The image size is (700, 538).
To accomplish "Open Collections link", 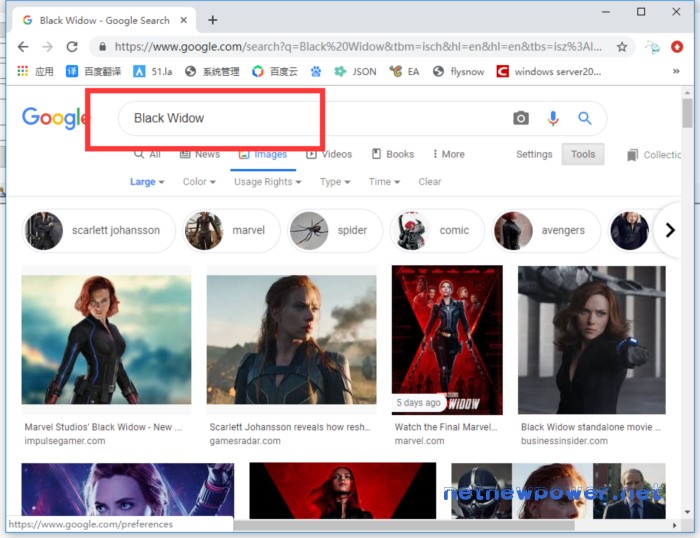I will [x=654, y=155].
